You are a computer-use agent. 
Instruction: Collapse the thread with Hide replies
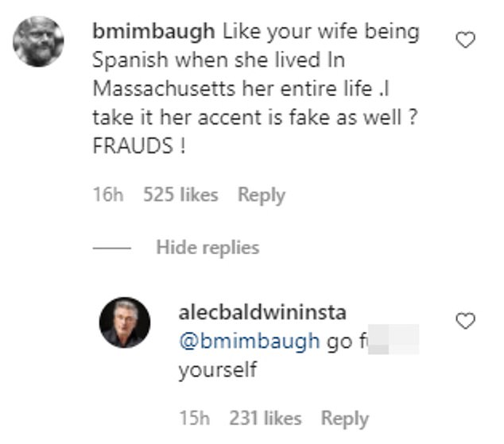[x=207, y=247]
